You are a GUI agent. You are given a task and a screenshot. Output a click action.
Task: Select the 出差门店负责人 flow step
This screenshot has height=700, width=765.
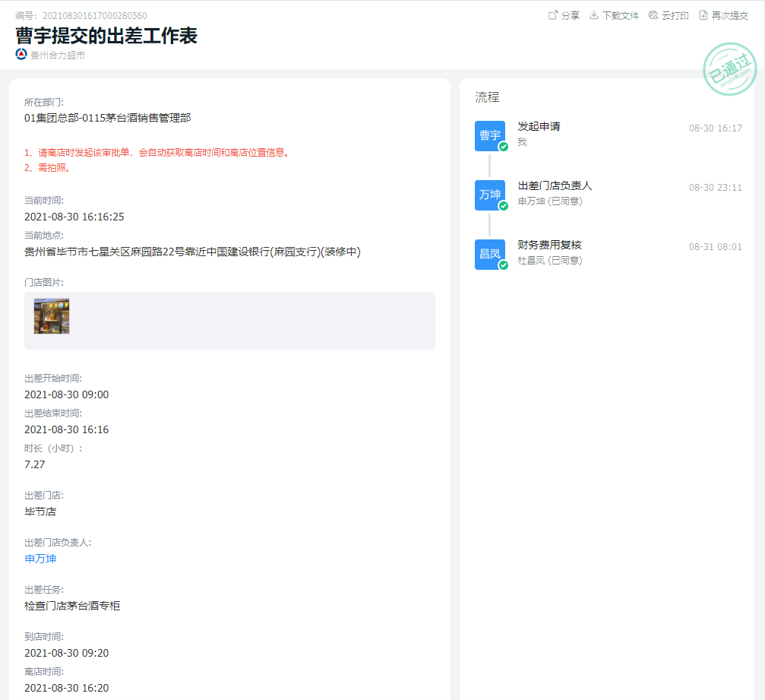[555, 185]
